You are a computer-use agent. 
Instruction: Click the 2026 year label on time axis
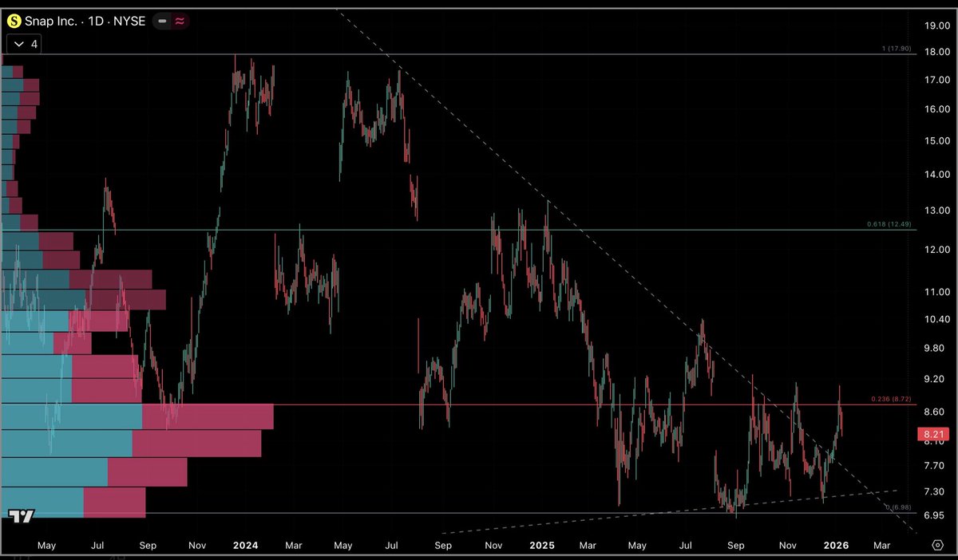click(x=836, y=546)
